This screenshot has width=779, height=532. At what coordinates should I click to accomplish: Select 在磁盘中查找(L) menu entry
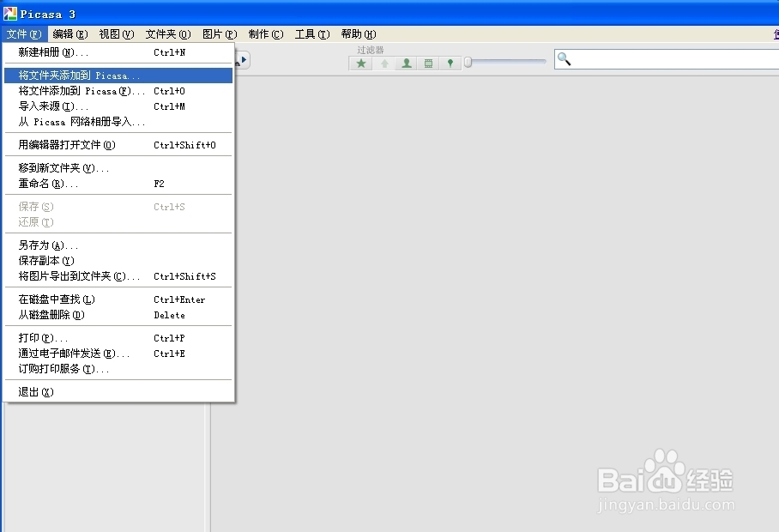pos(118,299)
